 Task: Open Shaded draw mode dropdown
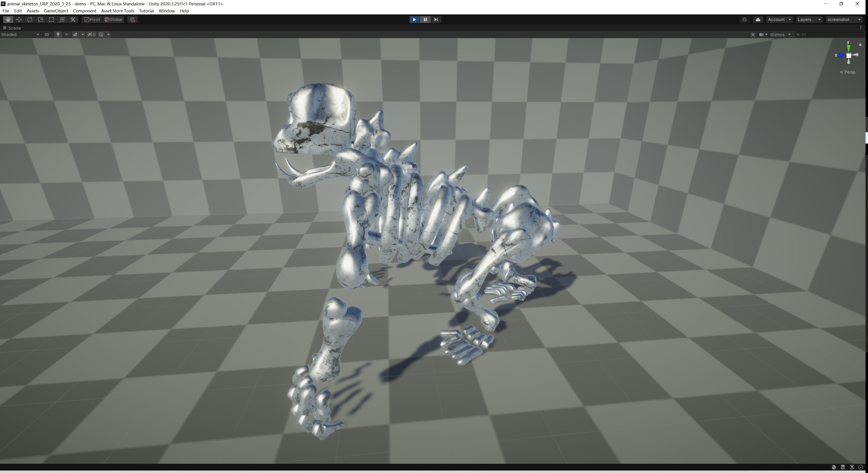[x=20, y=34]
